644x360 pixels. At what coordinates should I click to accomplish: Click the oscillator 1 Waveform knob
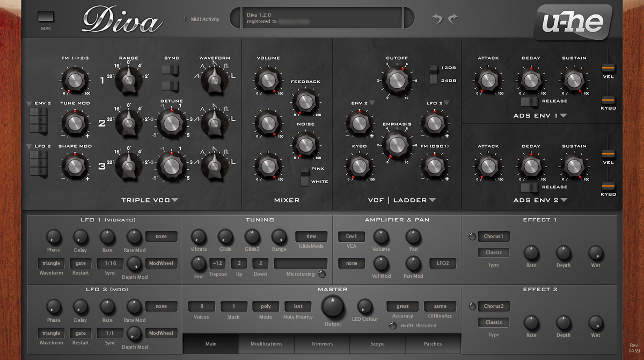pos(214,81)
